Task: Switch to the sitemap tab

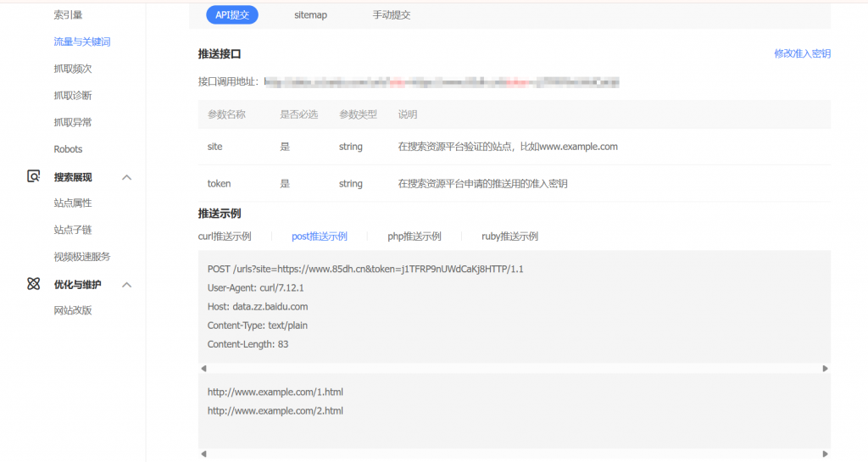Action: tap(310, 15)
